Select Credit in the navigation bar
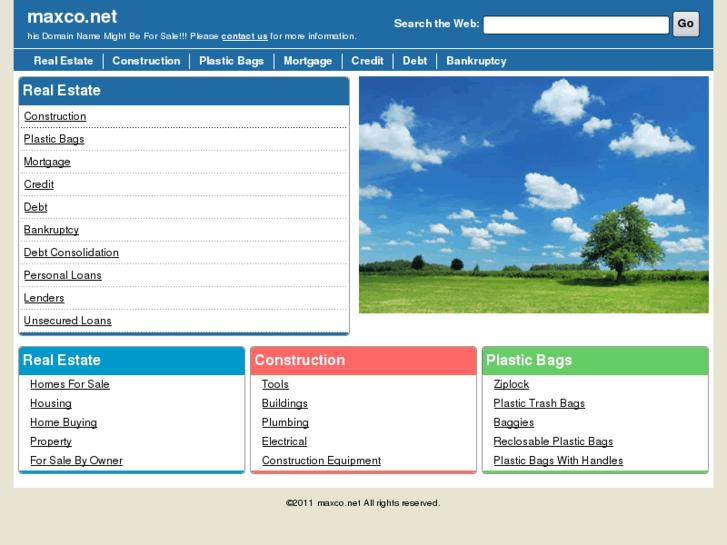 [x=367, y=61]
